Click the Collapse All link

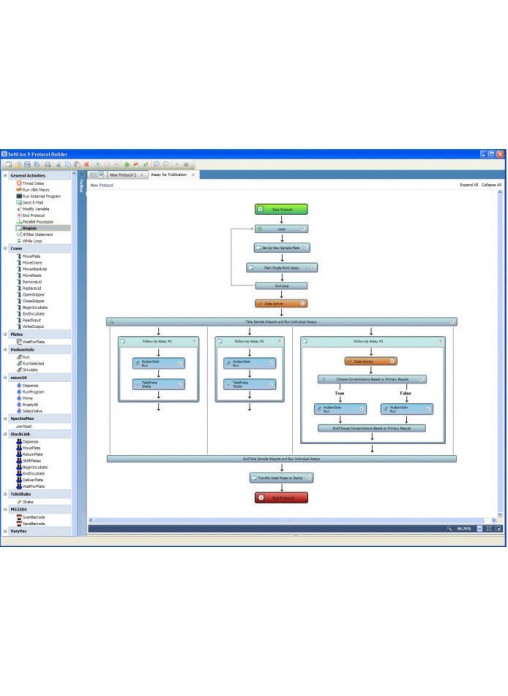(492, 185)
